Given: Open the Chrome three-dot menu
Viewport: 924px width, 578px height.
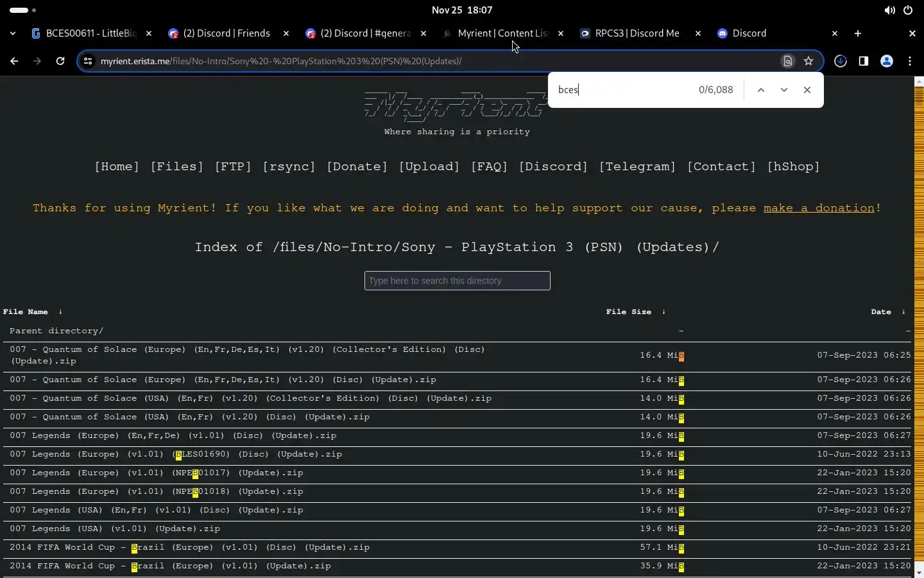Looking at the screenshot, I should 910,61.
